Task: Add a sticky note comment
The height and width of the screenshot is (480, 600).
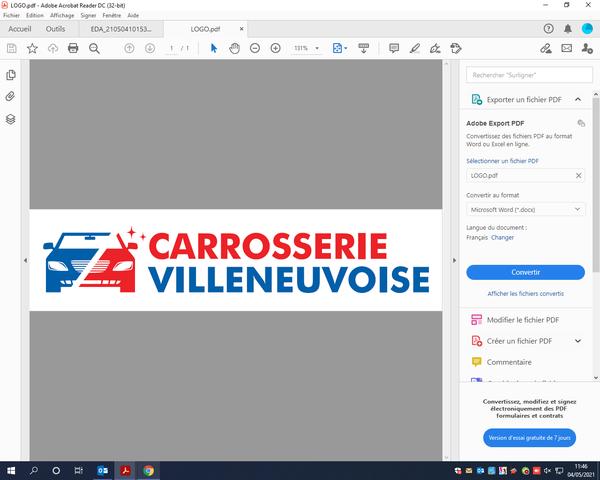Action: pyautogui.click(x=394, y=48)
